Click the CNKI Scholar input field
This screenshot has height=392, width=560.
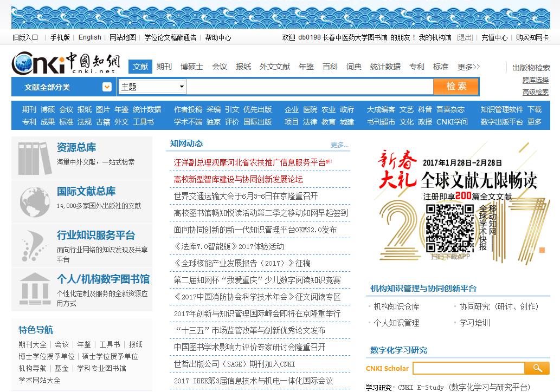coord(468,368)
